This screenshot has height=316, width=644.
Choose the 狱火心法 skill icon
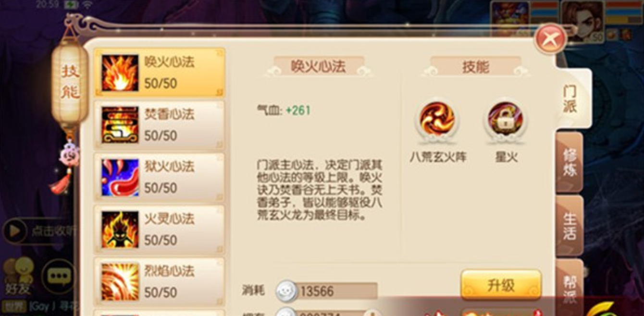tap(120, 177)
